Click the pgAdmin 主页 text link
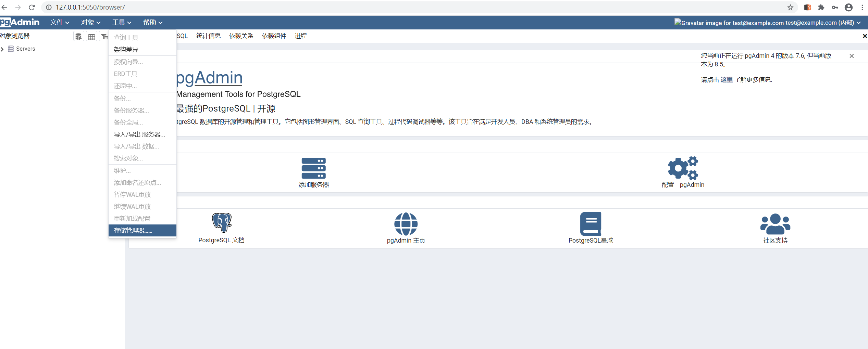Screen dimensions: 868x349 click(x=406, y=241)
